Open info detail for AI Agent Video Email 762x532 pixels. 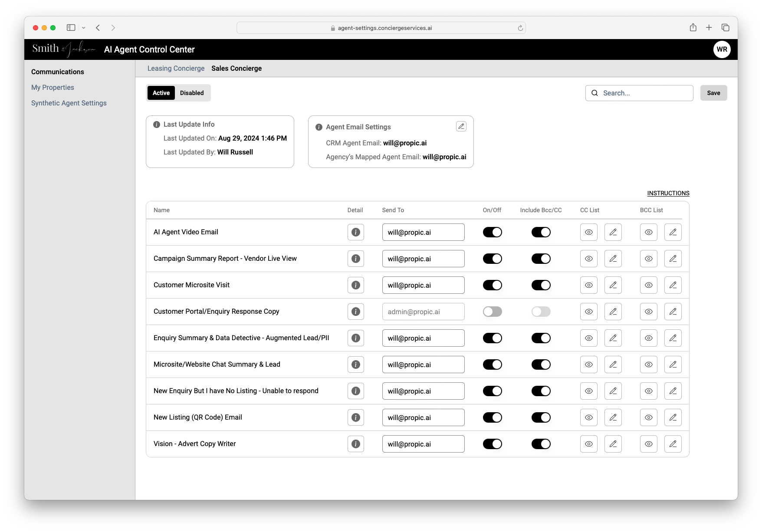(355, 232)
